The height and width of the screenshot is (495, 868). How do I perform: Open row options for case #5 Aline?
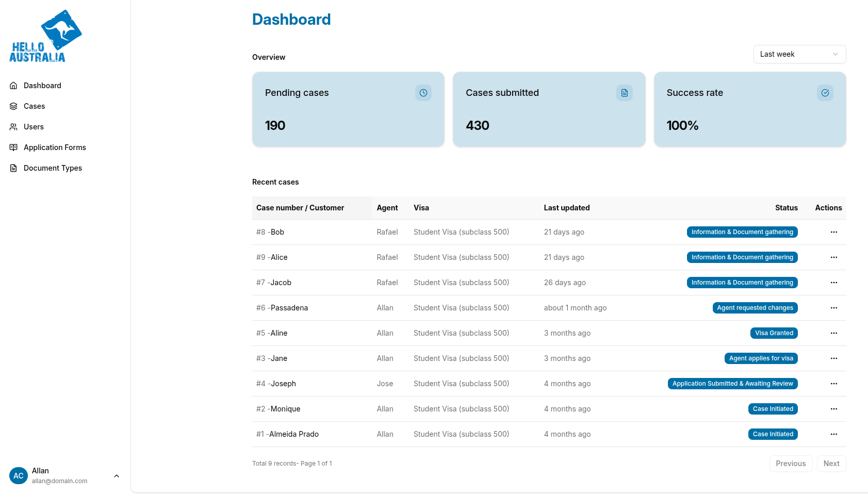(833, 333)
